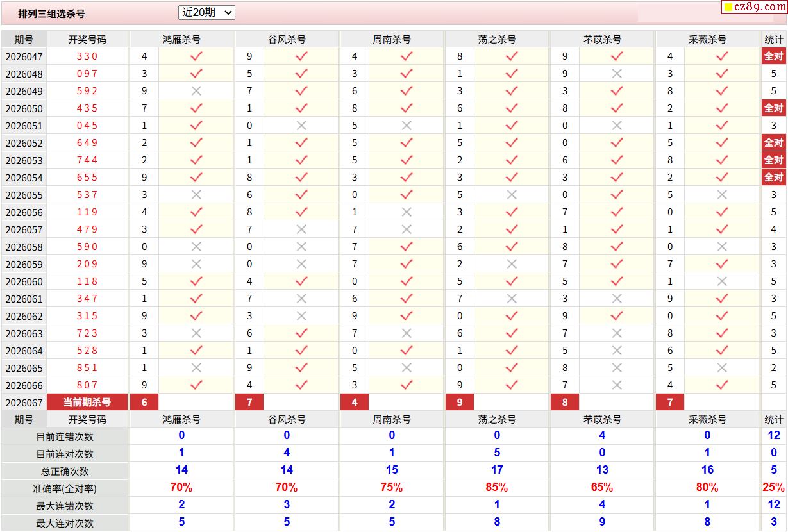Select winning number 330 for period 2026047
This screenshot has height=532, width=788.
[87, 56]
